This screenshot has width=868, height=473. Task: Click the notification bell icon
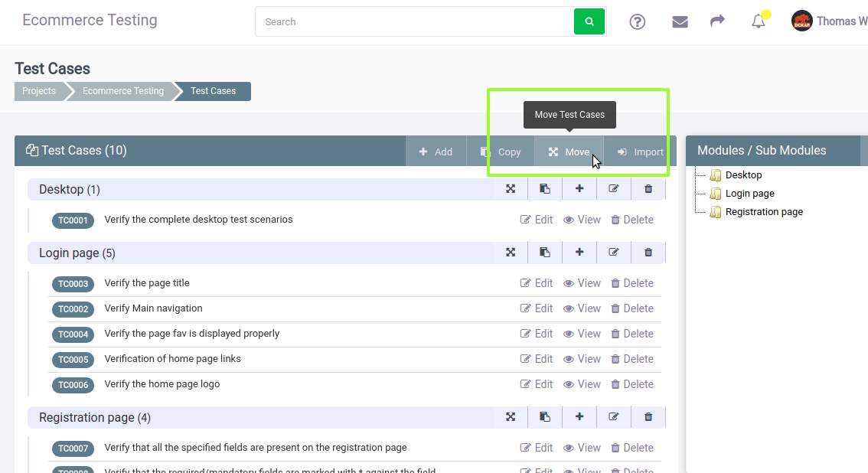[x=759, y=21]
